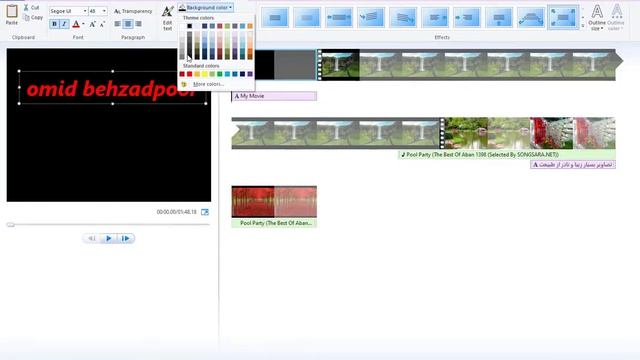Open the Outline color dropdown
This screenshot has width=640, height=360.
point(616,18)
